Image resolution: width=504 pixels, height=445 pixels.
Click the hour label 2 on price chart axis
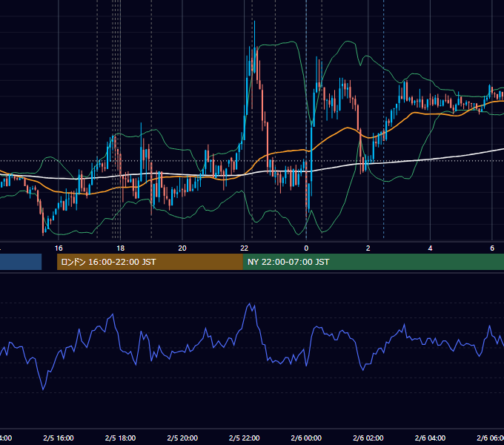[x=368, y=248]
